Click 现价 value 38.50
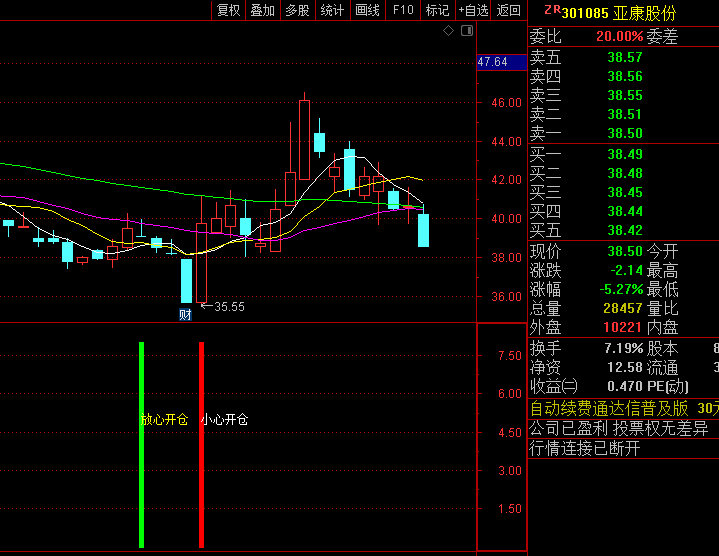Image resolution: width=719 pixels, height=556 pixels. [625, 251]
